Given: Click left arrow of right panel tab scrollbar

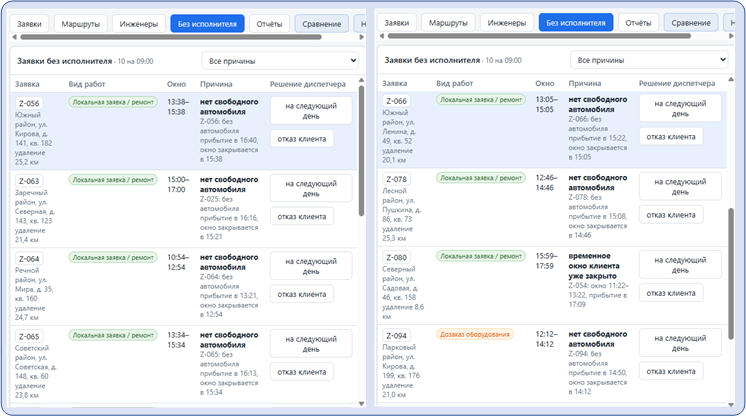Looking at the screenshot, I should tap(382, 36).
